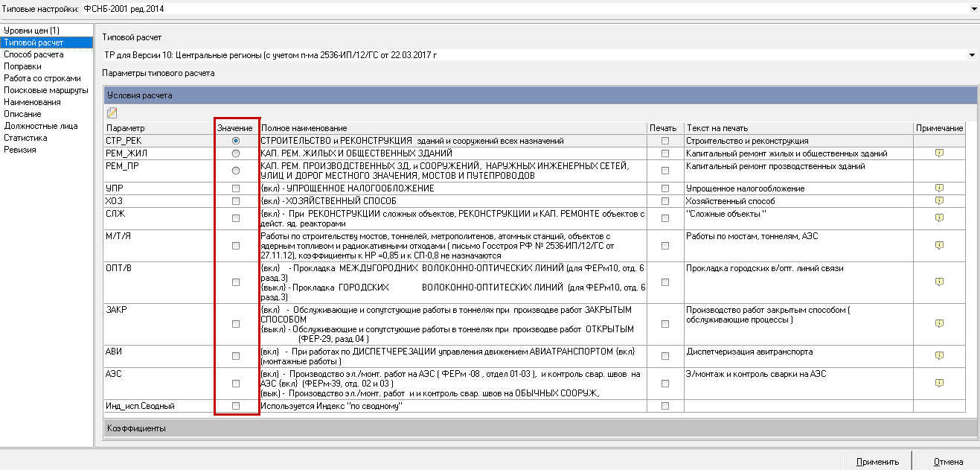Click the УПРОЩЕННОЕ НАЛОГООБЛОЖЕНИЕ name cell
The width and height of the screenshot is (980, 470).
pos(452,188)
